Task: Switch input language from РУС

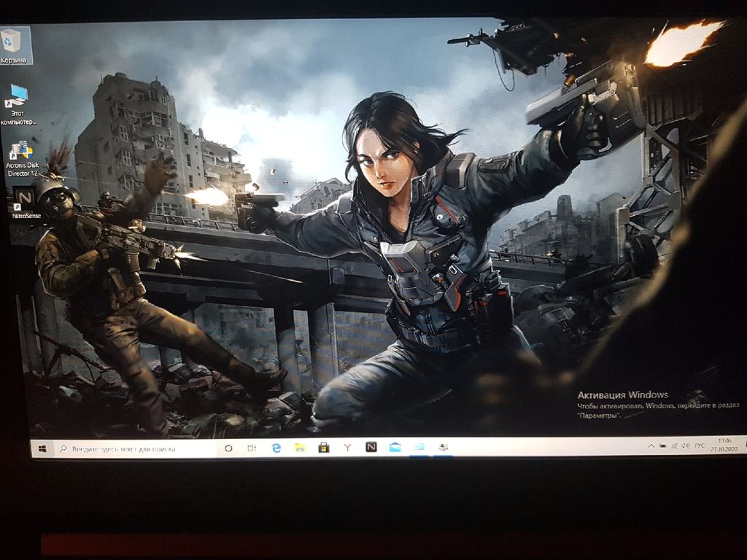Action: tap(700, 446)
